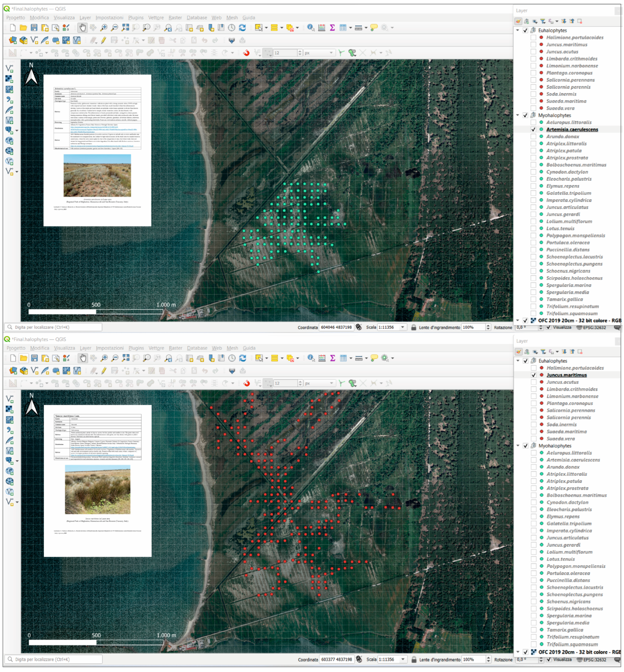Image resolution: width=624 pixels, height=672 pixels.
Task: Uncheck the checked Juncus.maritimus layer in lower panel
Action: 534,375
